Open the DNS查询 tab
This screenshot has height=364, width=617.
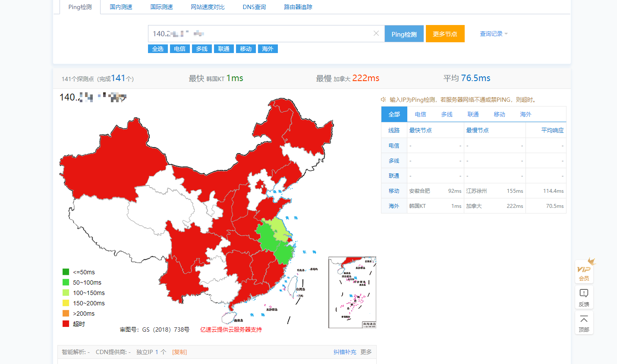254,7
